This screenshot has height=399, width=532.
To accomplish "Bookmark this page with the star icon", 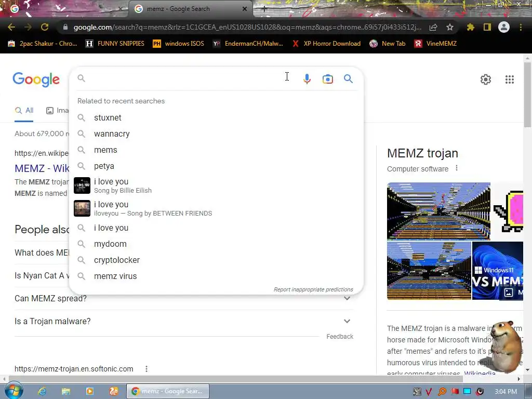I will [449, 27].
